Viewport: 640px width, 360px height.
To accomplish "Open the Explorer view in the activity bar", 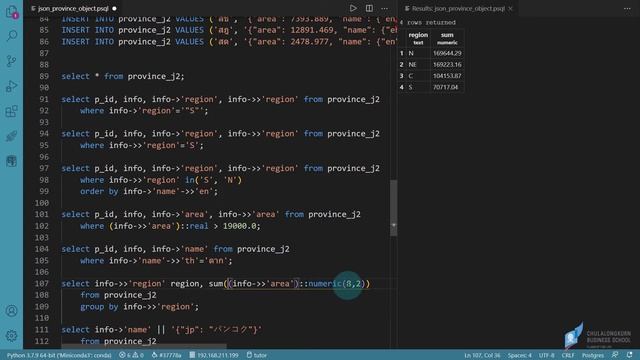I will coord(11,11).
